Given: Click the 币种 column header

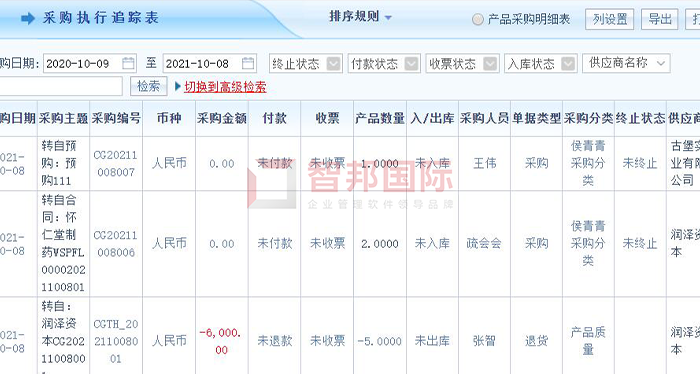Looking at the screenshot, I should [x=169, y=118].
